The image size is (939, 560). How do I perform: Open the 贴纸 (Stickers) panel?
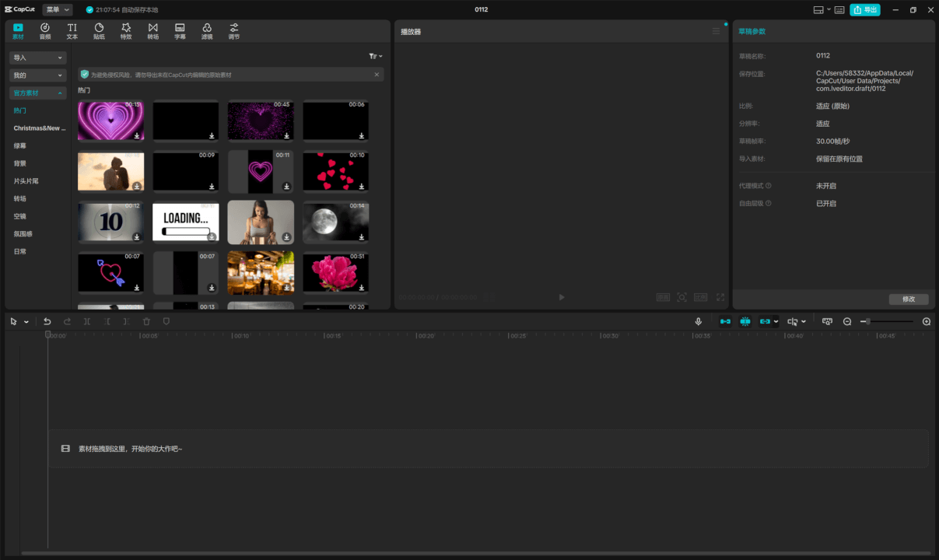pos(99,31)
